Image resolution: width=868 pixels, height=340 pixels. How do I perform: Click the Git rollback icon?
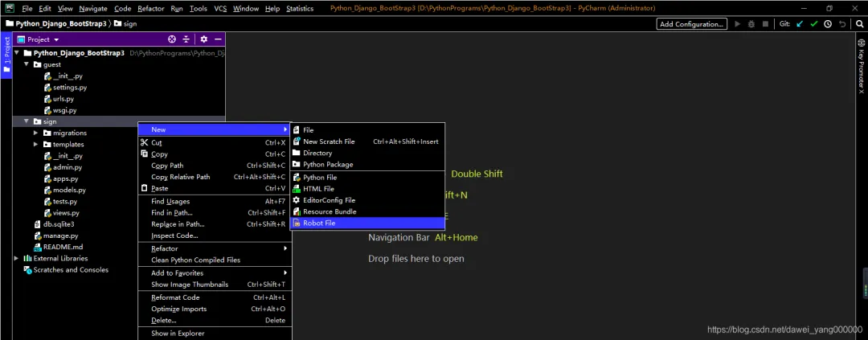[842, 24]
